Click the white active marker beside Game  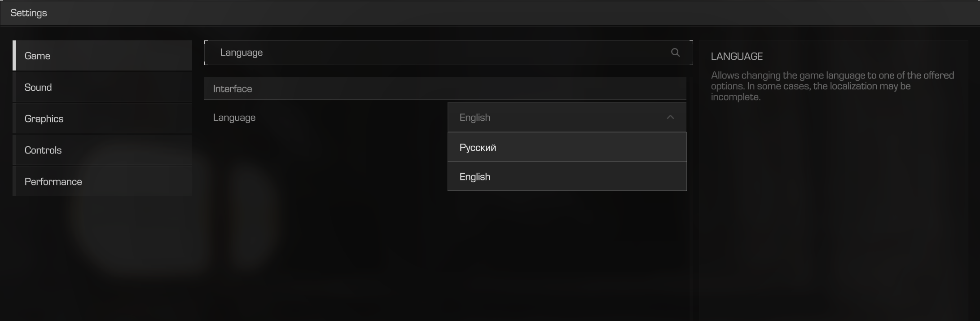tap(14, 56)
